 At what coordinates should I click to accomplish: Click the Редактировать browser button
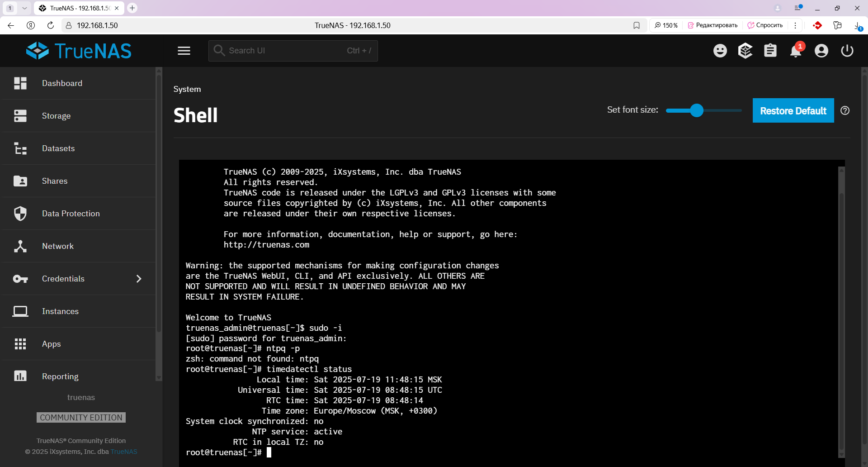click(712, 25)
